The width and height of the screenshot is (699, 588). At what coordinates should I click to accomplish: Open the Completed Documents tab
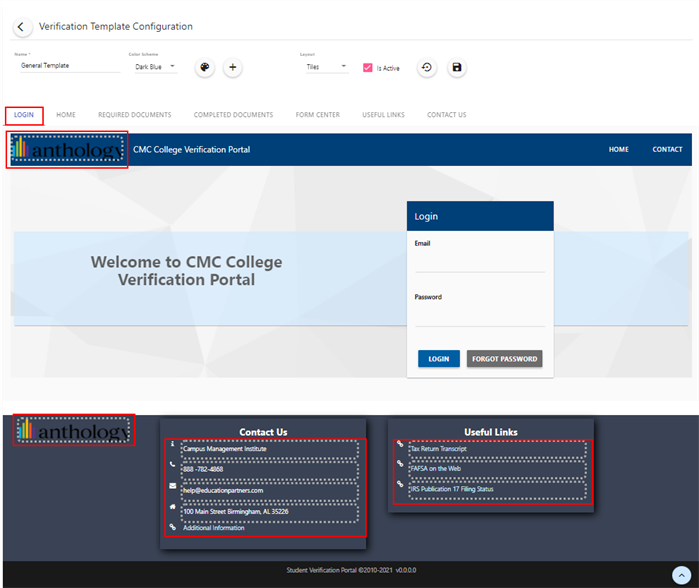[233, 115]
